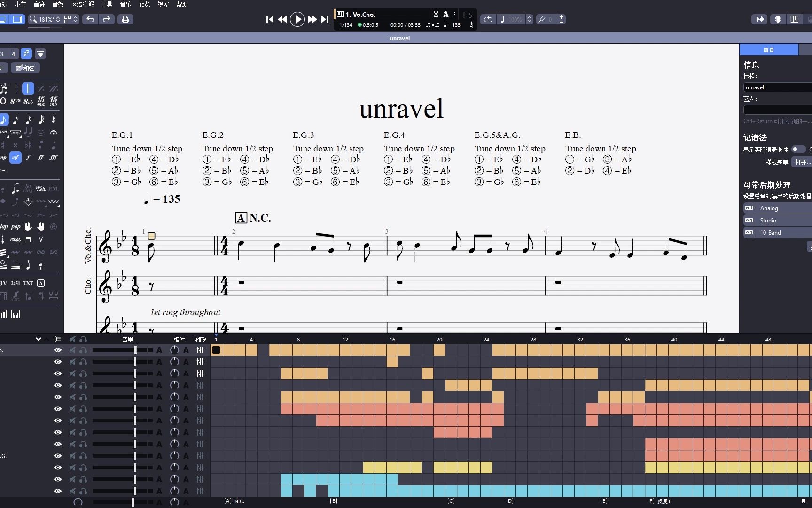Switch to the 曲目 tab

[x=769, y=49]
